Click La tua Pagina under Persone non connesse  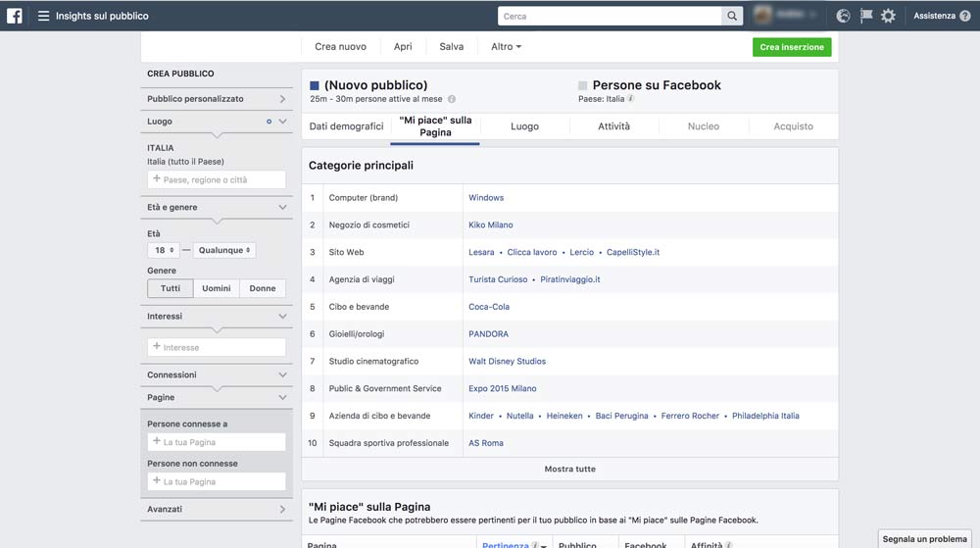217,481
